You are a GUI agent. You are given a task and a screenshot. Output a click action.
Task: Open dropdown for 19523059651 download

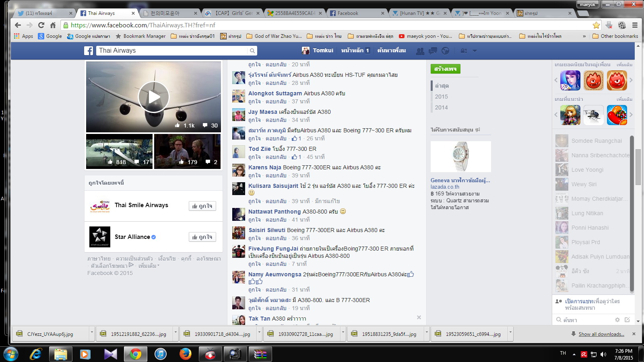tap(510, 333)
